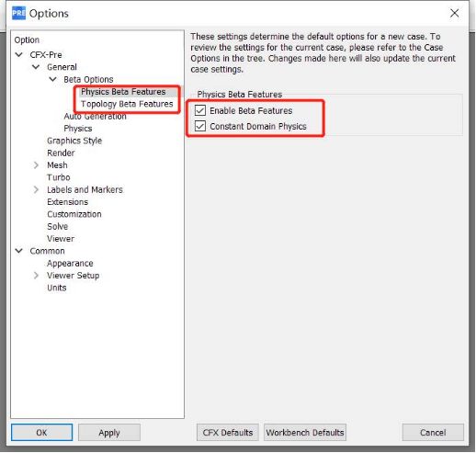
Task: Collapse the CFX-Pre tree node
Action: [19, 54]
